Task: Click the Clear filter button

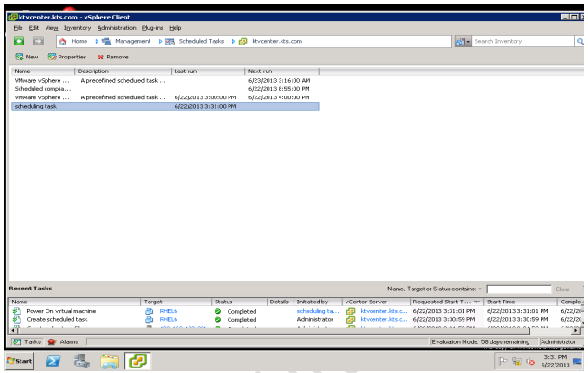Action: point(563,289)
